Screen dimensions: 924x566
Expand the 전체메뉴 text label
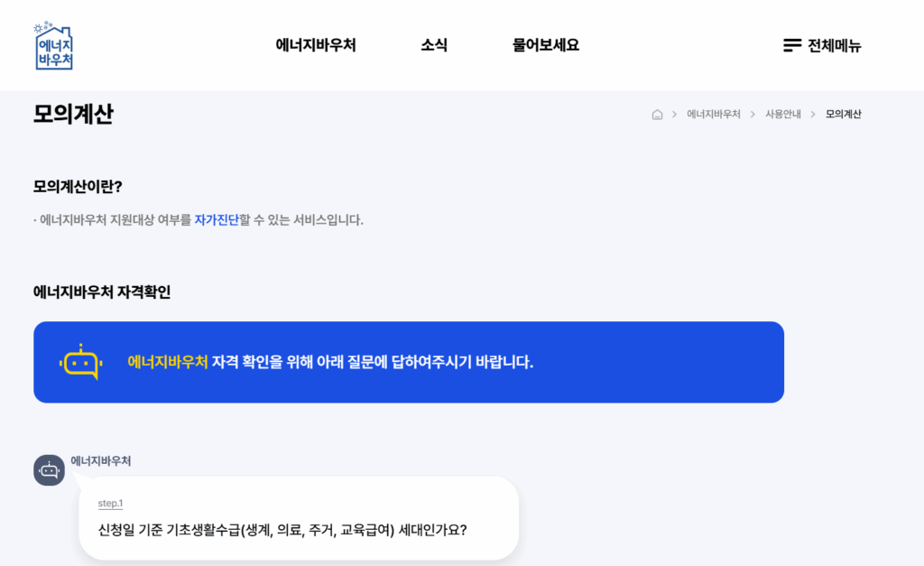click(x=835, y=45)
